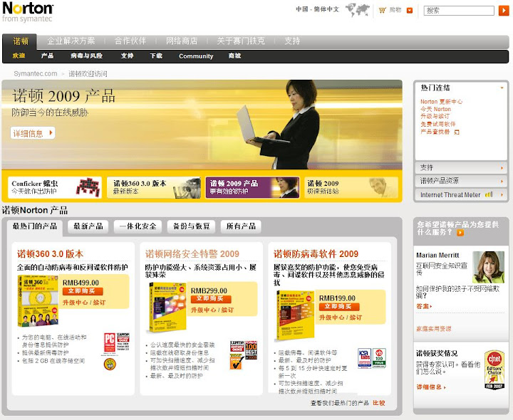Click the CNET Editors' Choice badge
The height and width of the screenshot is (420, 513).
[x=494, y=369]
